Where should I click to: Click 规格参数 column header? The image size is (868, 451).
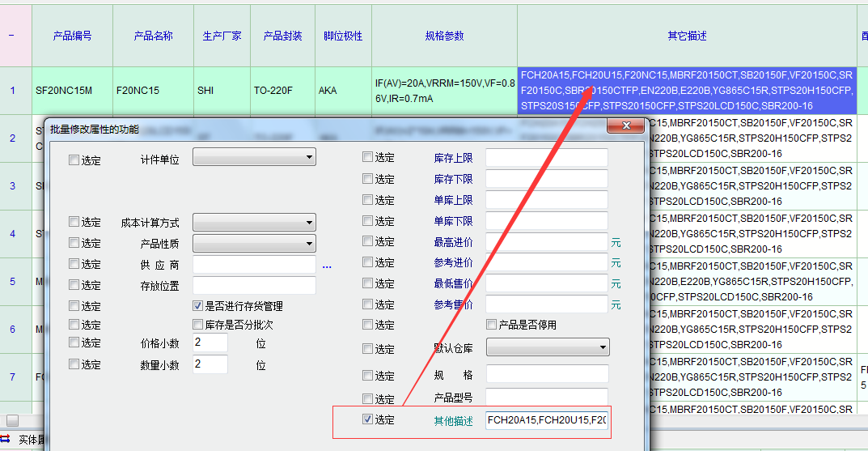pos(444,36)
